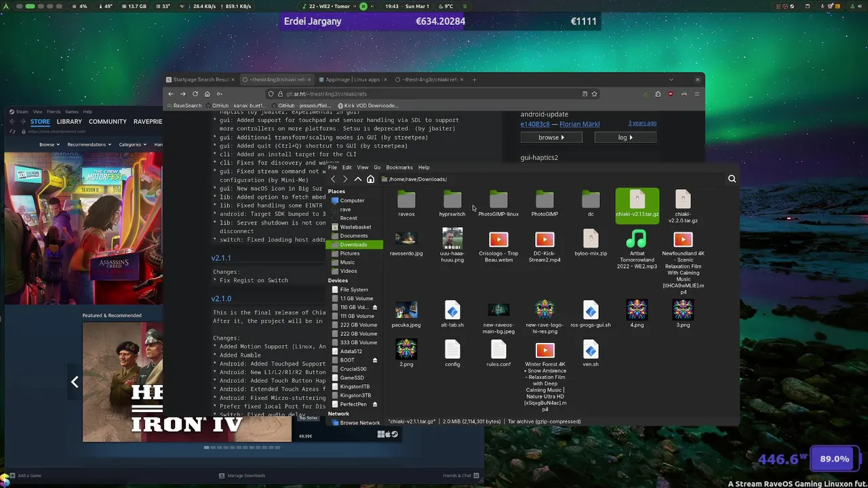Expand Firefox list all tabs chevron
This screenshot has width=868, height=488.
pos(671,79)
